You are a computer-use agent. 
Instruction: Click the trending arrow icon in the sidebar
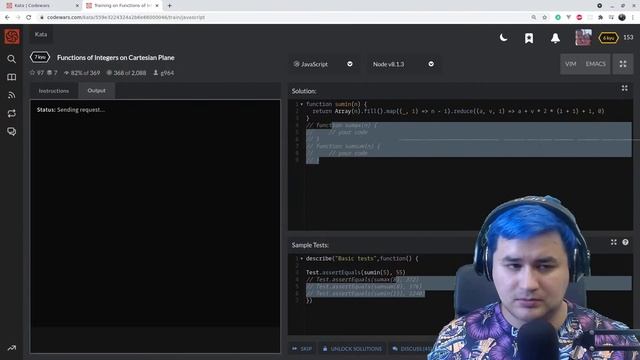tap(11, 348)
